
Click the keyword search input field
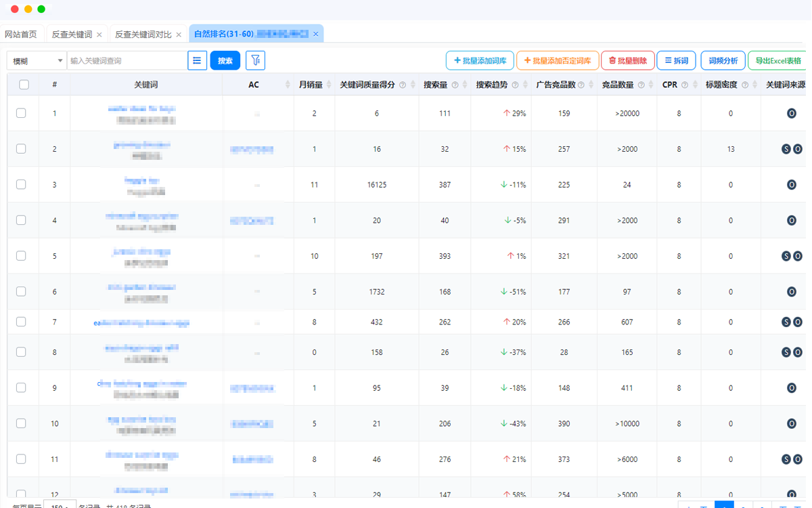(127, 61)
